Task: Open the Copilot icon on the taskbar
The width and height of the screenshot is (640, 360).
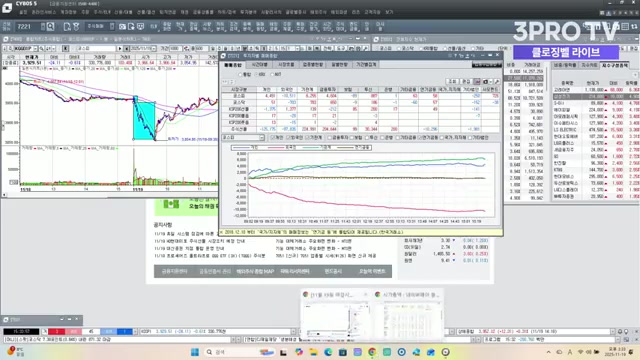Action: pos(298,352)
